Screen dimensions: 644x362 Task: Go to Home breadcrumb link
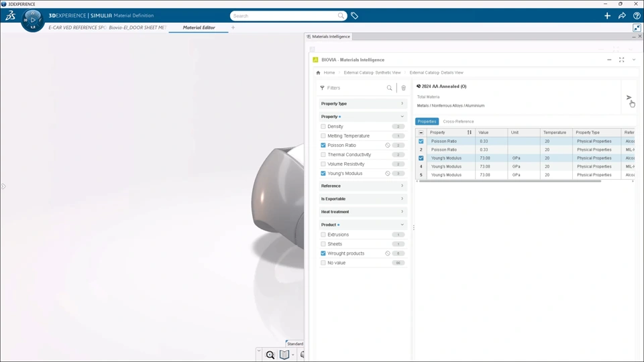pyautogui.click(x=329, y=72)
